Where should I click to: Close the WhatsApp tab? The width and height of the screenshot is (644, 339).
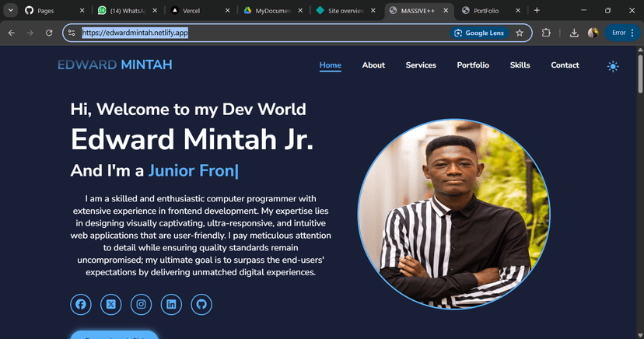tap(155, 11)
